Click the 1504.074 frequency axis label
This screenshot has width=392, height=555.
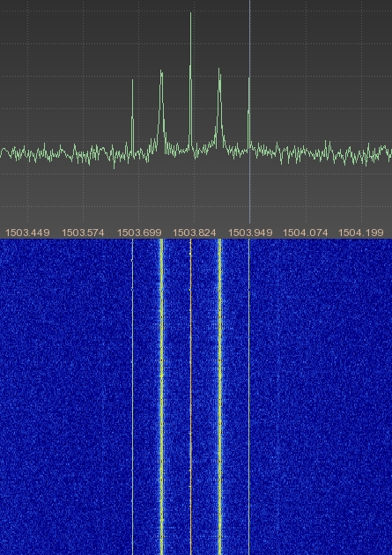pyautogui.click(x=306, y=233)
